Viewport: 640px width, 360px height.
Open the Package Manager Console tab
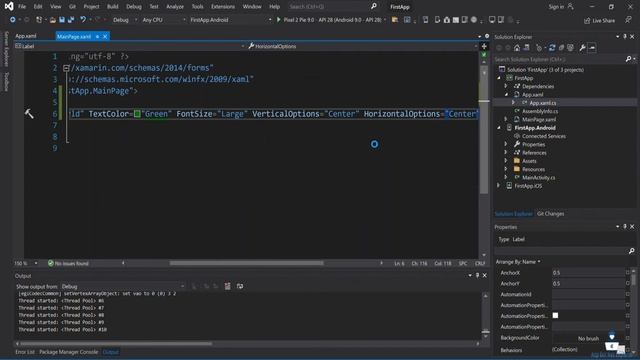[x=69, y=352]
